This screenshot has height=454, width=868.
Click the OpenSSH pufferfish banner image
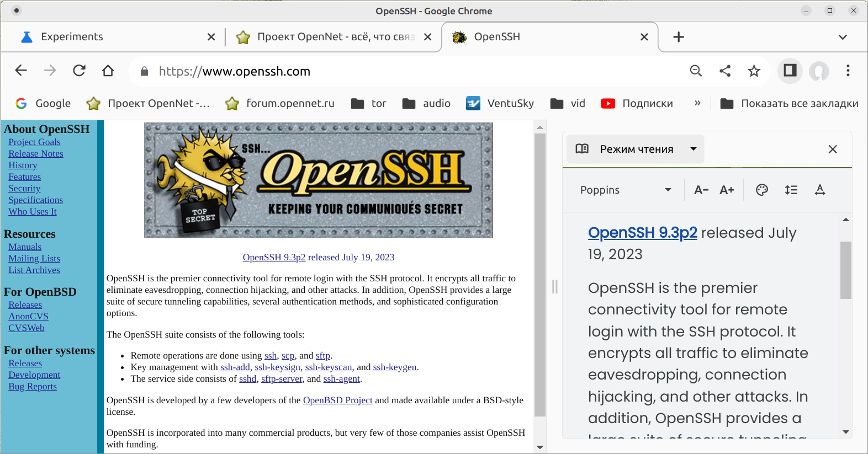(319, 180)
